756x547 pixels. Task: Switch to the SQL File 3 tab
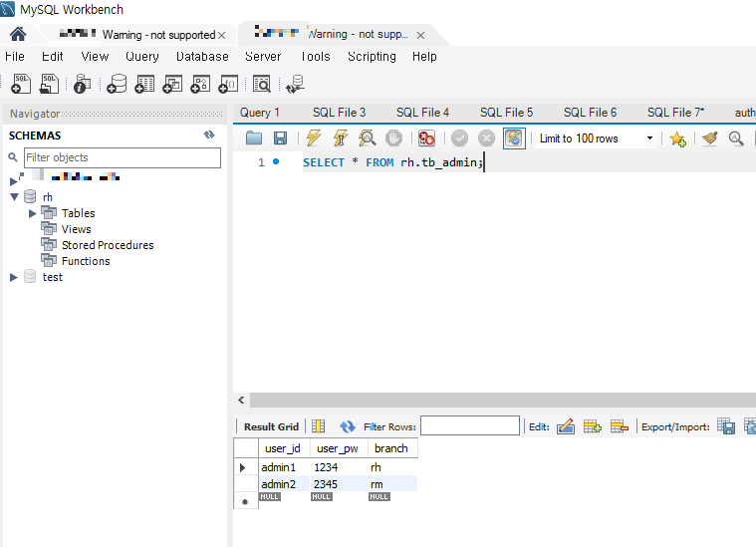pos(339,113)
